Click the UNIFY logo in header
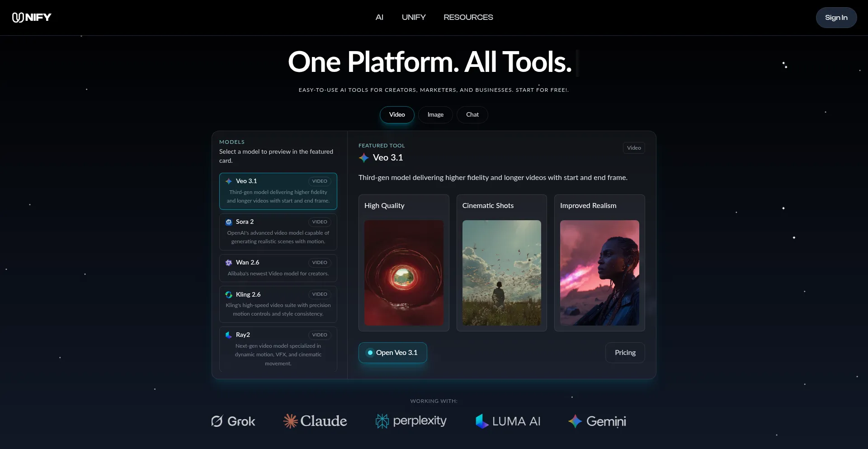Viewport: 868px width, 449px height. click(x=32, y=17)
